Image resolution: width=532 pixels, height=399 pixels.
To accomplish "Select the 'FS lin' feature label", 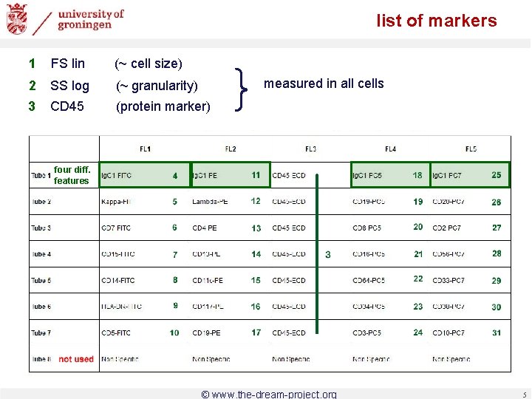I will point(67,64).
